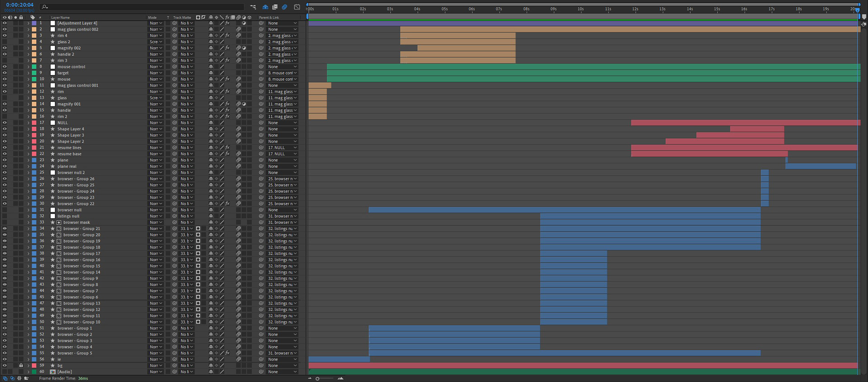The image size is (868, 382).
Task: Open track matte dropdown for browser - Group 21
Action: [x=187, y=228]
